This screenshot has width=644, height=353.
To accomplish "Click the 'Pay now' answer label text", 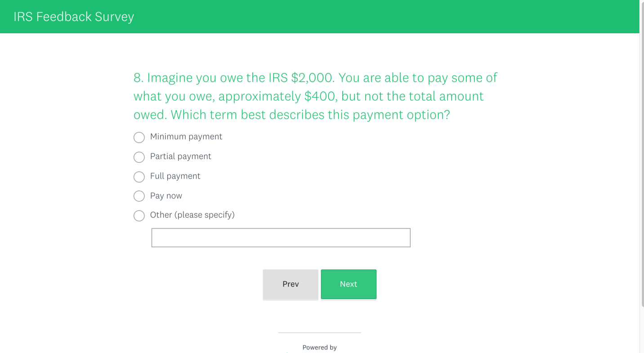I will tap(166, 196).
